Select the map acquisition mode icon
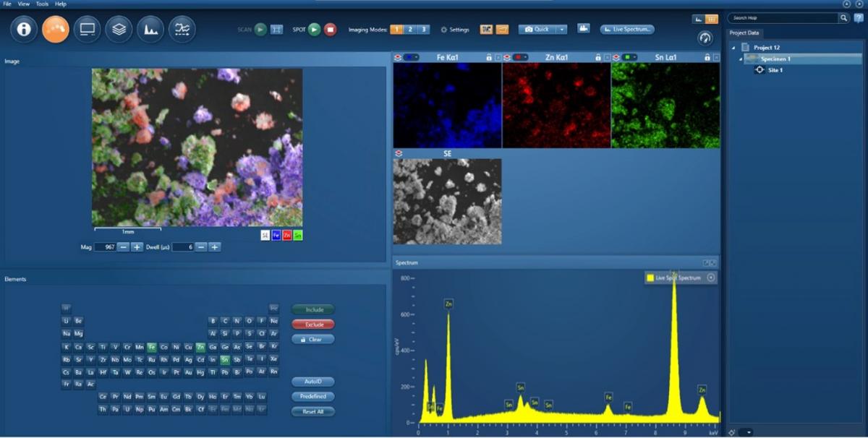 [x=56, y=30]
